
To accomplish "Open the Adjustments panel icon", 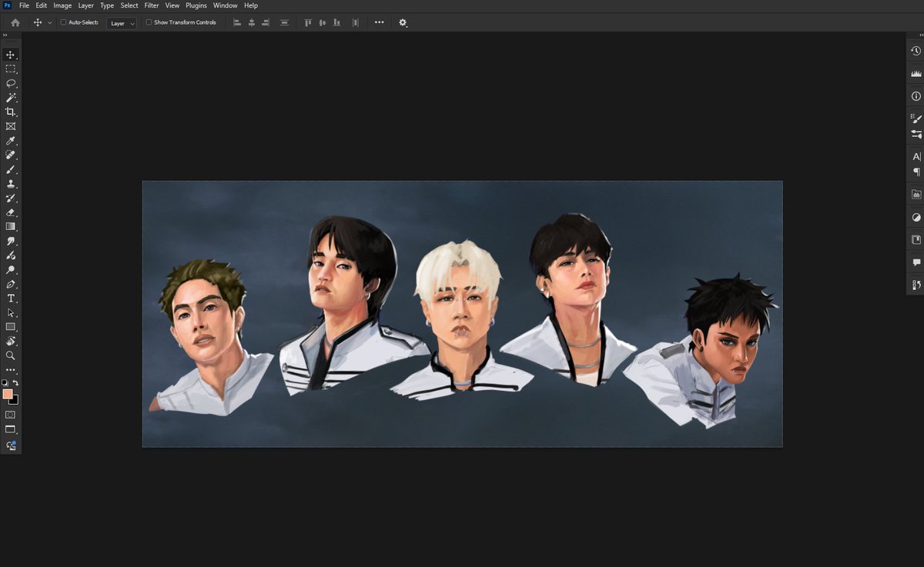I will pos(916,217).
